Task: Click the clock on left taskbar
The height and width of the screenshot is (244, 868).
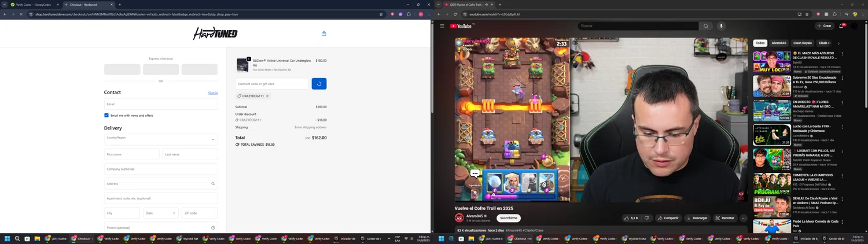Action: click(424, 238)
